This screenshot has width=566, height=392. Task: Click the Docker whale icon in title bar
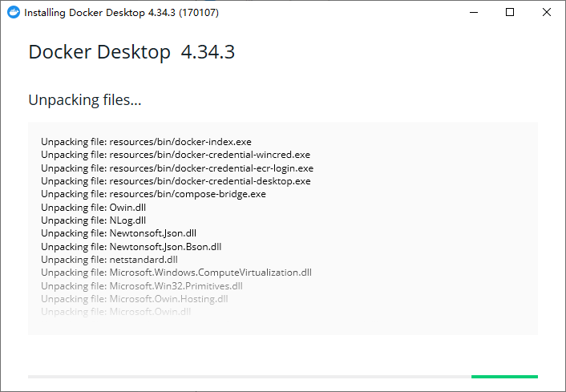[x=14, y=12]
